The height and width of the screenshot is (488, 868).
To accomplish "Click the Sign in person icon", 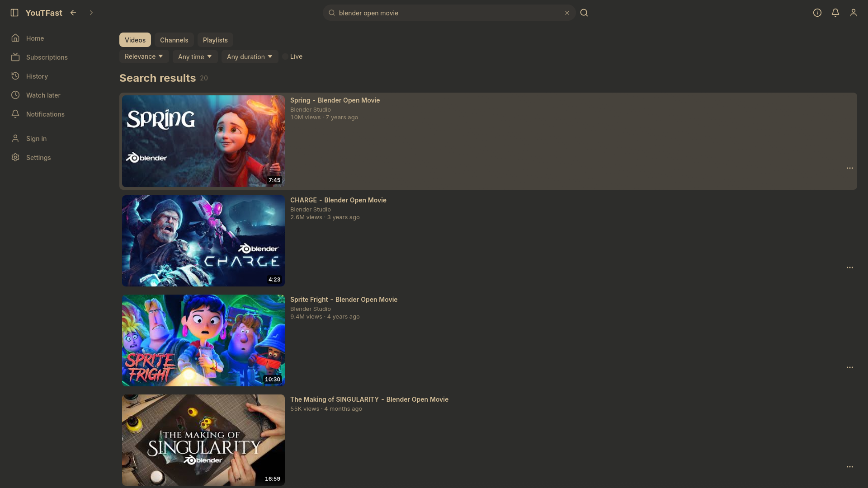I will tap(15, 138).
